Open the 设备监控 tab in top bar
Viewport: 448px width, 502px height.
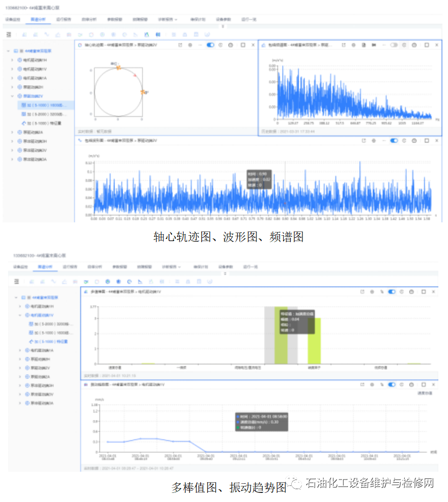coord(12,19)
